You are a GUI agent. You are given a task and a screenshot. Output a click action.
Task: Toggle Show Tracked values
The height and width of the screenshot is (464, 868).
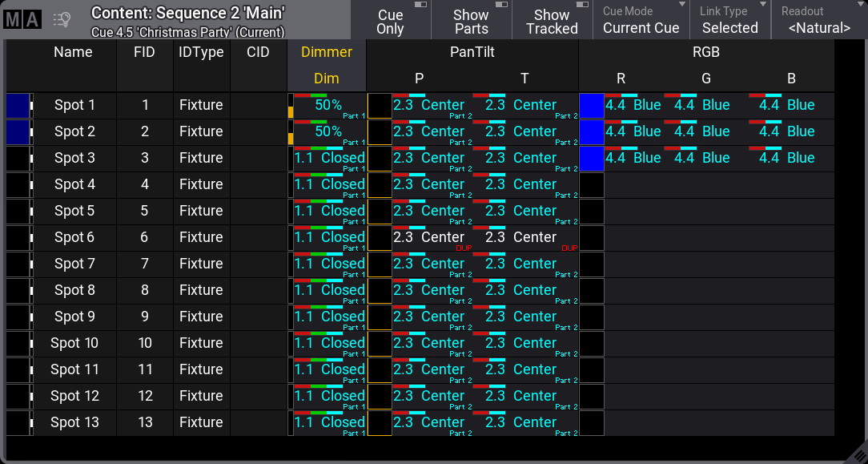[x=552, y=21]
